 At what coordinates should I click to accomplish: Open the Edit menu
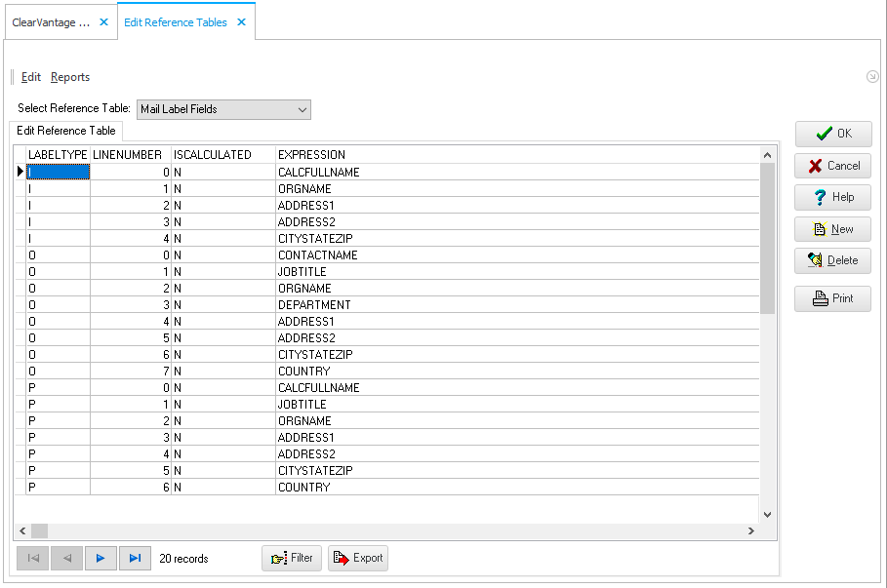click(x=31, y=77)
